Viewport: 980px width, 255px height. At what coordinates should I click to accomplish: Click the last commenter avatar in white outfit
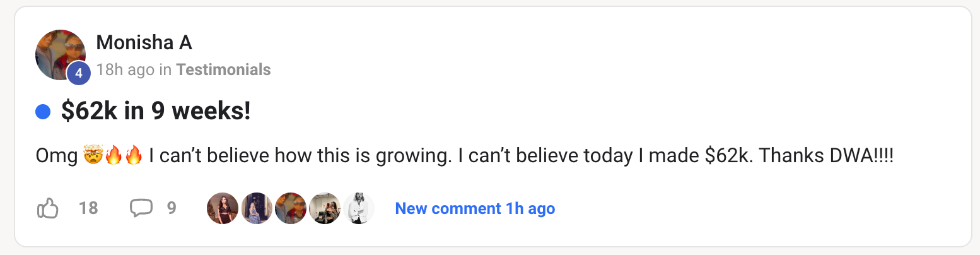click(359, 208)
